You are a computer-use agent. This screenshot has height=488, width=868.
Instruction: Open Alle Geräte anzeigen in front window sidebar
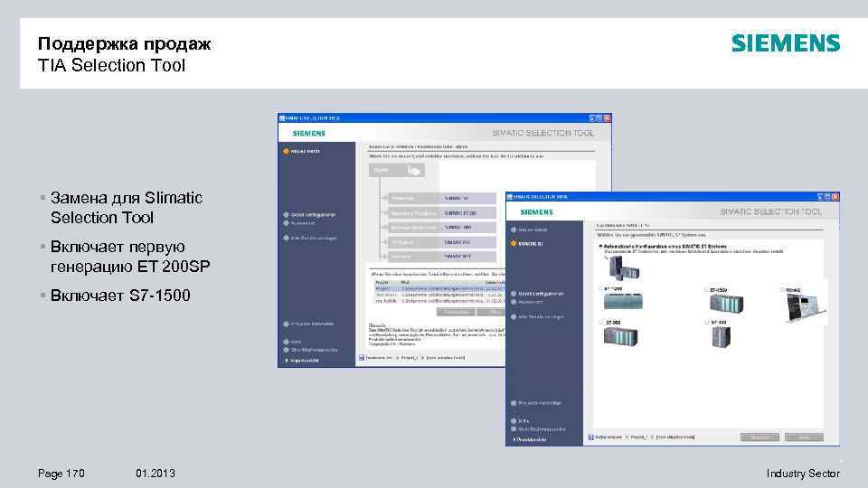(537, 317)
